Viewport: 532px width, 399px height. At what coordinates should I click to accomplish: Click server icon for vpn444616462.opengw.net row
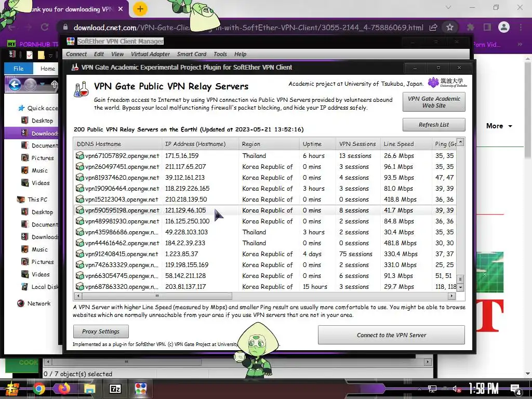[x=79, y=243]
